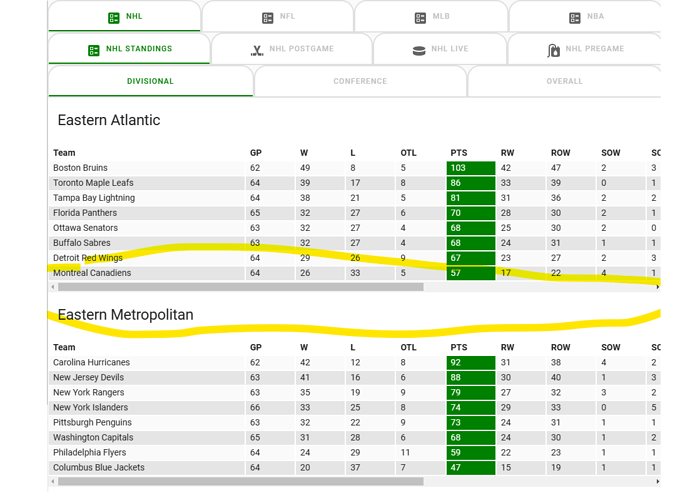
Task: Select the Divisional standings tab
Action: (150, 81)
